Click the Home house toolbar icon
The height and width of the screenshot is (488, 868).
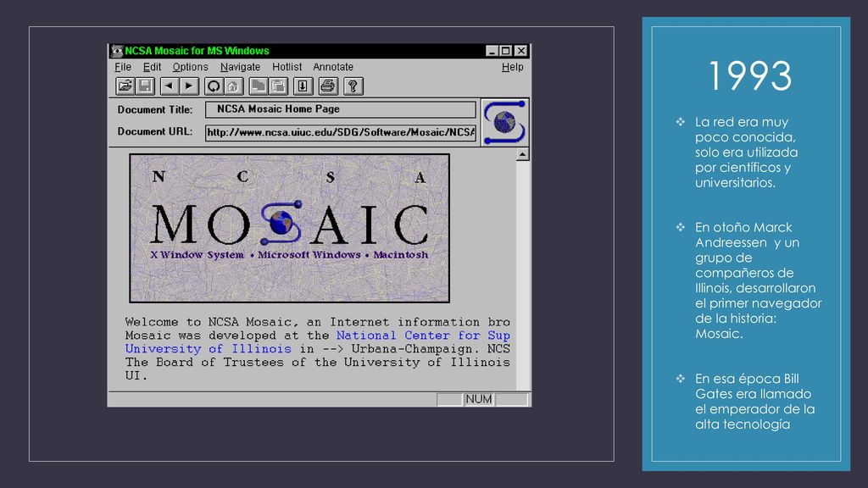[x=233, y=86]
